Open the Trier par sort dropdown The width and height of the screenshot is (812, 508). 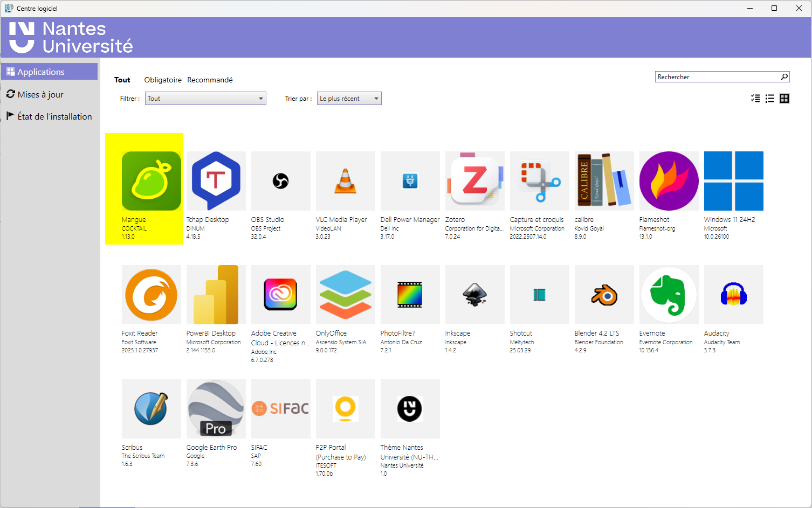click(349, 99)
